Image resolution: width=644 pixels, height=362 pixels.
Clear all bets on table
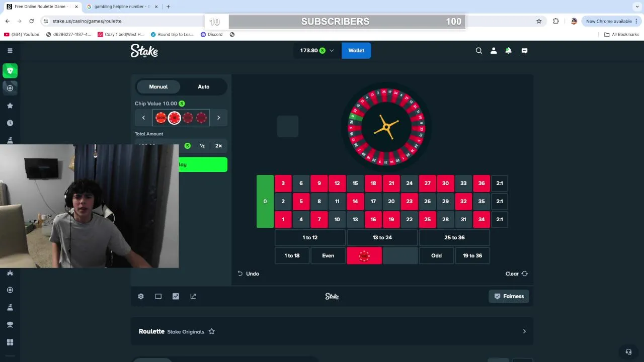pyautogui.click(x=517, y=274)
